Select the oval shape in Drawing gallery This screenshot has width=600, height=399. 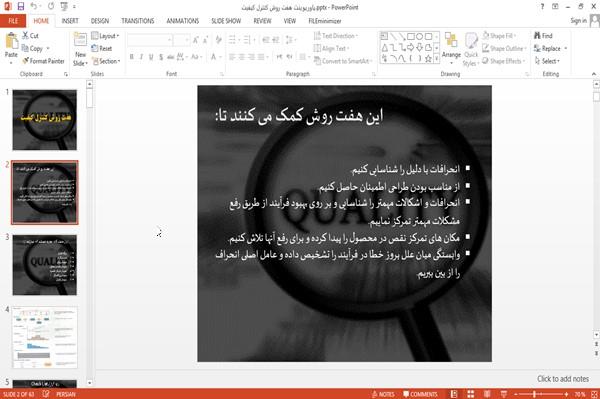pyautogui.click(x=420, y=36)
